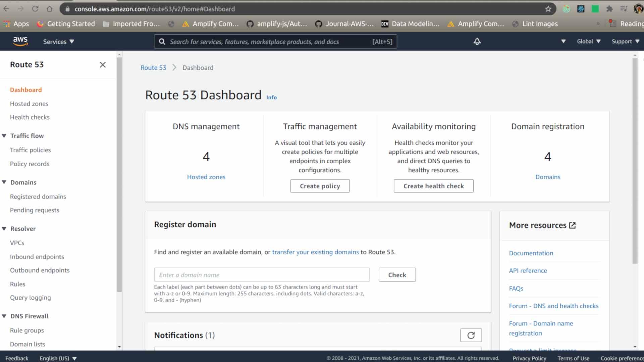644x362 pixels.
Task: Open the Journal-AWS GitHub bookmark
Action: (x=344, y=24)
